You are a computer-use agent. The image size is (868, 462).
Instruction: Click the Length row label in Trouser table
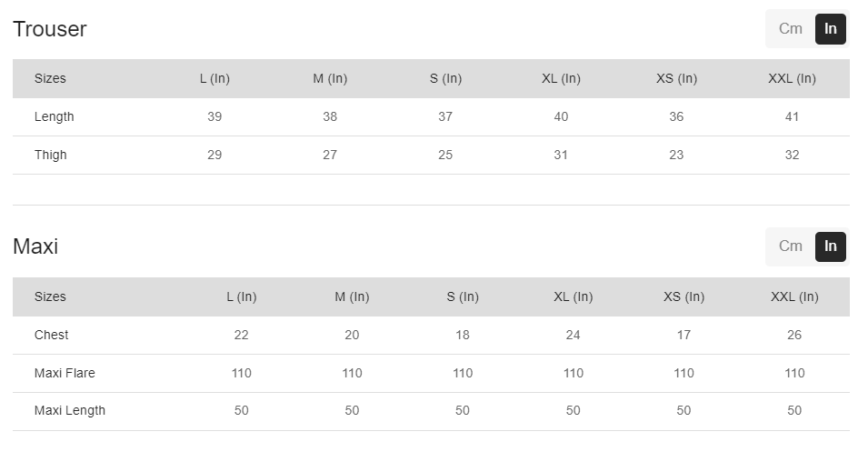(55, 116)
